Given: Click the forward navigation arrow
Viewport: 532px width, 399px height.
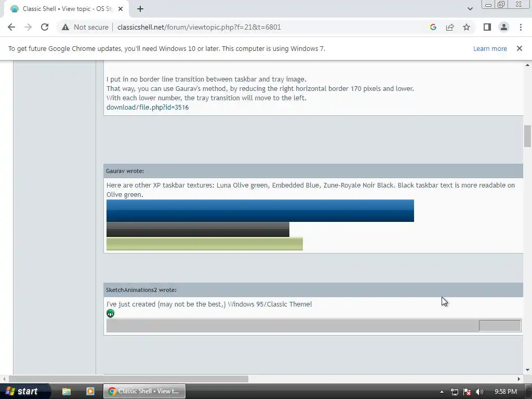Looking at the screenshot, I should click(28, 27).
